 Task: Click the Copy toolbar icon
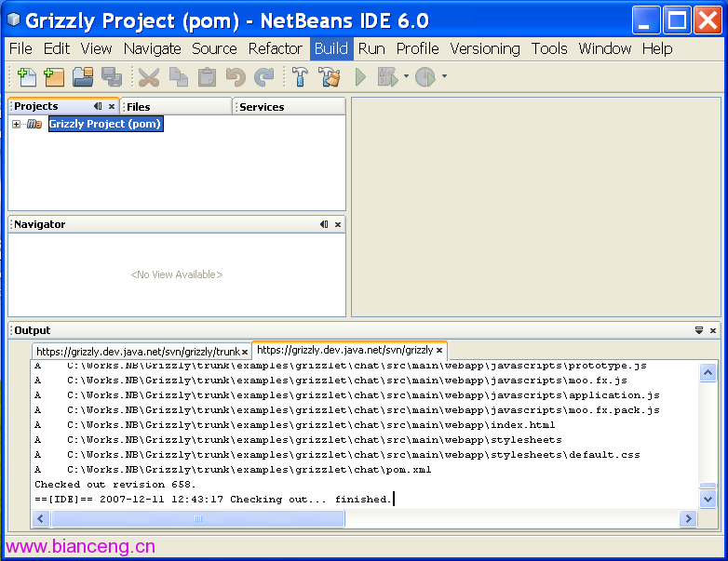click(179, 77)
